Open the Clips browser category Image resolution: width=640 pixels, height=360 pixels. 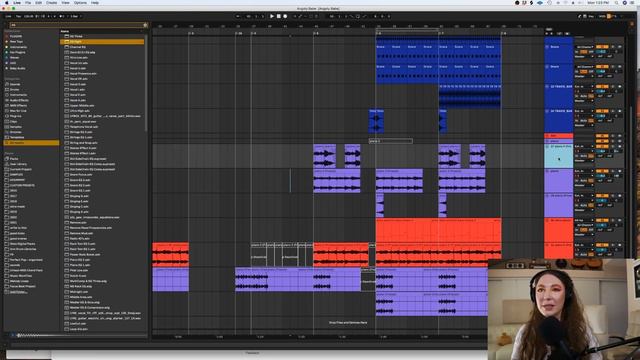14,121
